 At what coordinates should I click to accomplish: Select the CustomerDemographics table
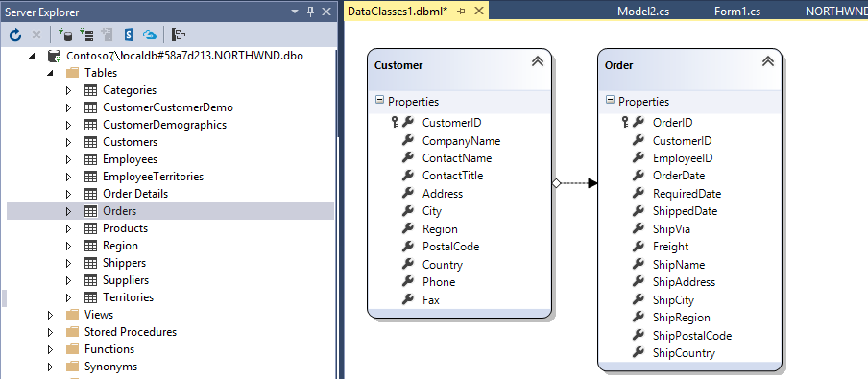[164, 125]
